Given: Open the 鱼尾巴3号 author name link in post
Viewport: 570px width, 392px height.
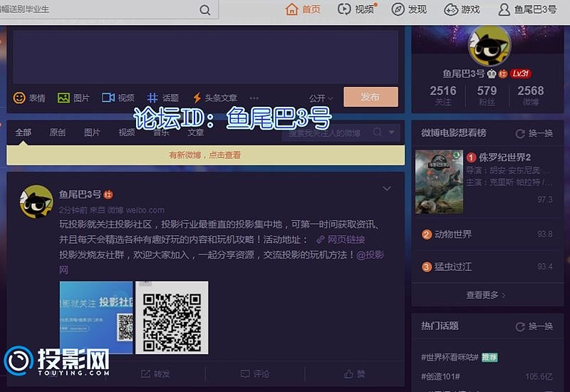Looking at the screenshot, I should click(80, 195).
